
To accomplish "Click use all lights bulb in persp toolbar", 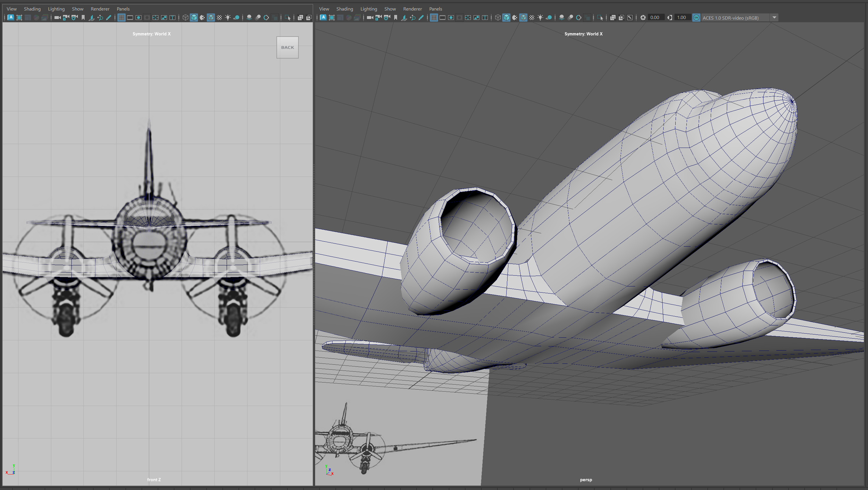I will [x=540, y=18].
